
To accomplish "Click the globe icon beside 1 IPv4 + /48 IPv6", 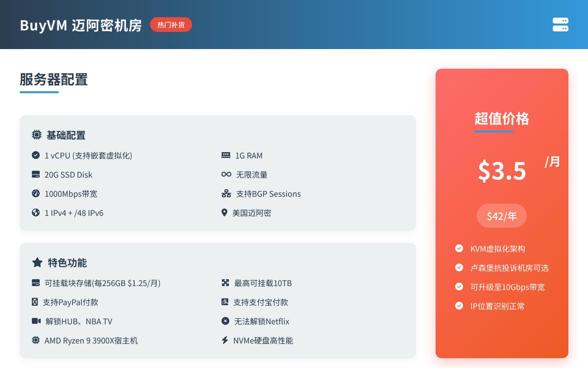I will tap(36, 212).
